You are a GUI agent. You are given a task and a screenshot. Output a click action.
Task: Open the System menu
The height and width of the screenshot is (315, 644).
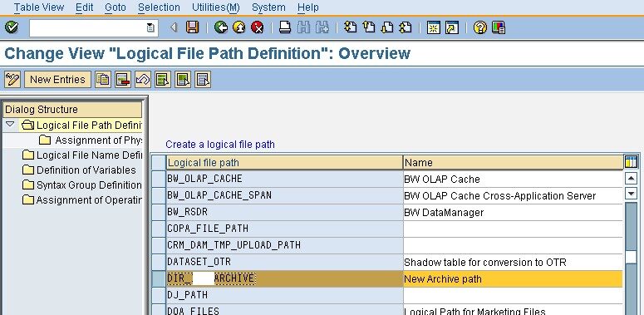[x=268, y=7]
